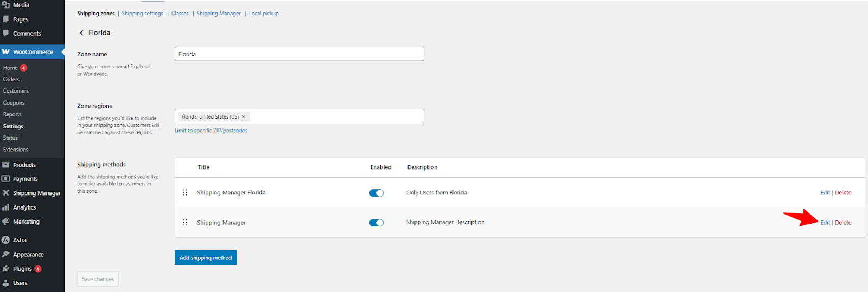Switch to the Local pickup tab
868x292 pixels.
pyautogui.click(x=264, y=14)
